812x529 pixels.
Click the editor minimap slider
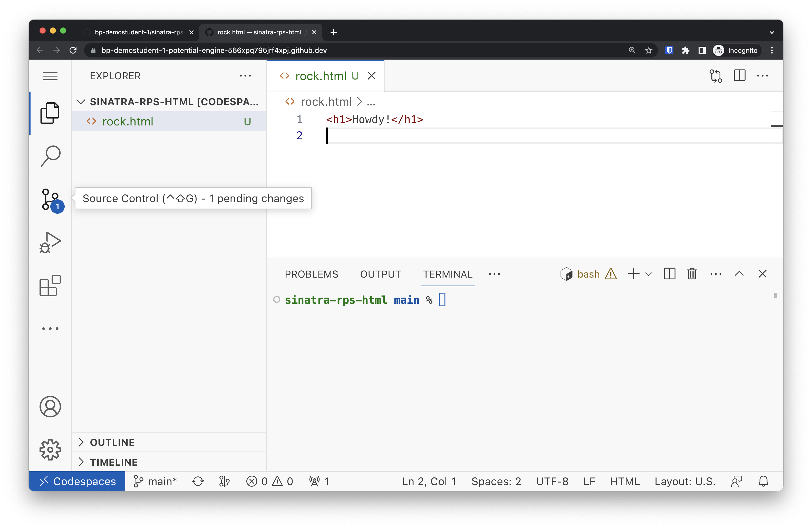777,126
